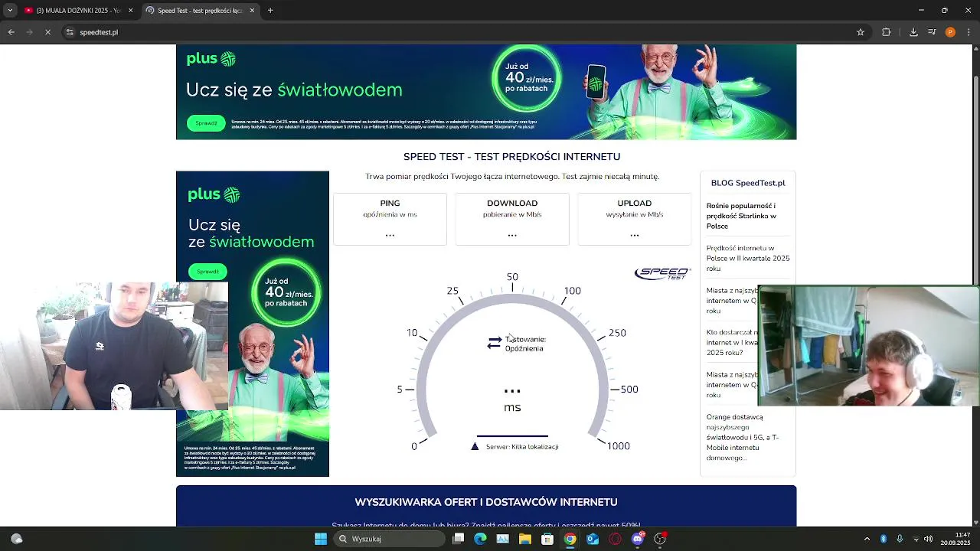Focus the speedtest.pl address bar
This screenshot has width=980, height=551.
click(459, 32)
